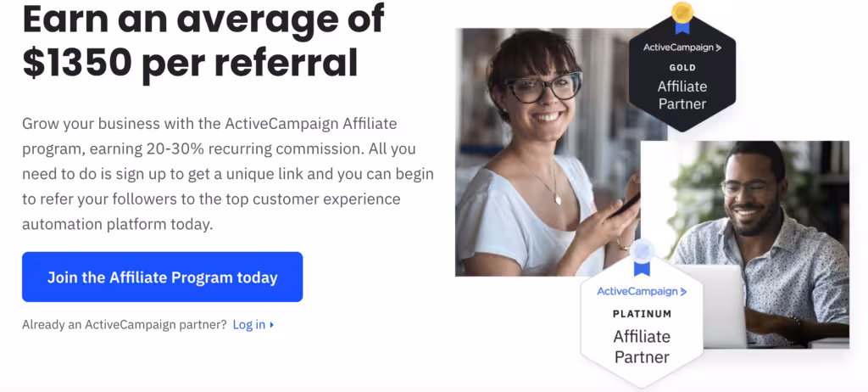Click the Join the Affiliate Program today button

pos(162,277)
